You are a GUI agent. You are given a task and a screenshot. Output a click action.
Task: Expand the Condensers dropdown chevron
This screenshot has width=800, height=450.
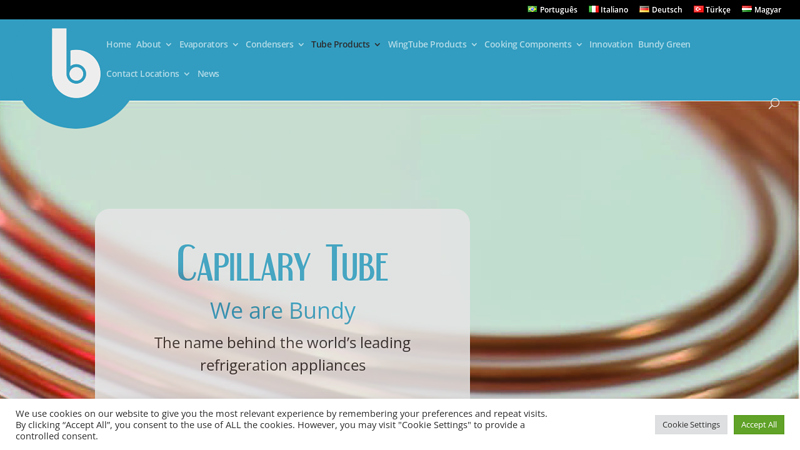click(x=301, y=45)
